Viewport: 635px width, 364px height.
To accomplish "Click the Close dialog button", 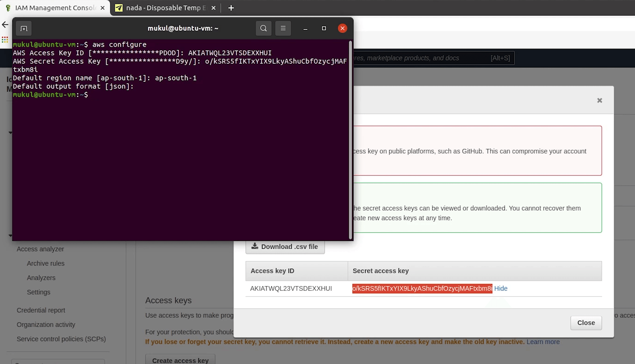I will (586, 322).
